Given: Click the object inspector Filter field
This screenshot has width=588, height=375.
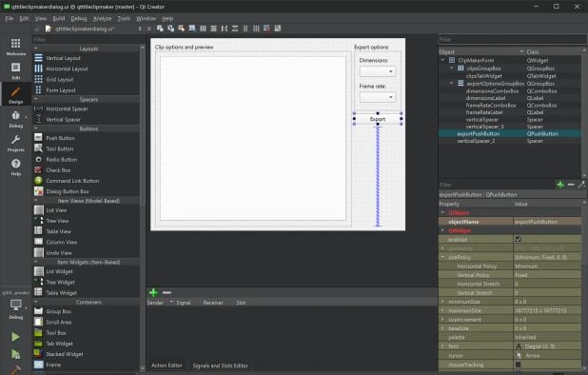Looking at the screenshot, I should [x=512, y=39].
